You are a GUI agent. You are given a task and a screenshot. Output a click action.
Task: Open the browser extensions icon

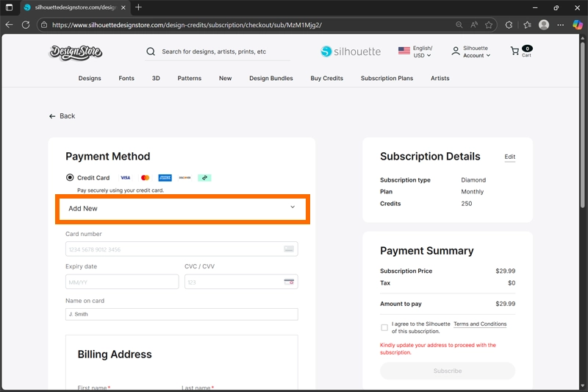point(509,24)
